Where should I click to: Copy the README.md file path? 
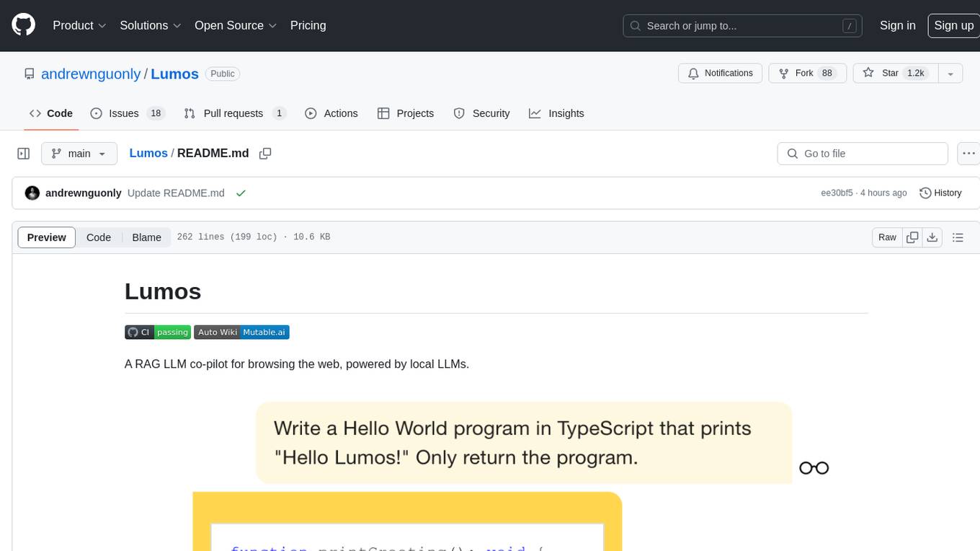(x=265, y=154)
